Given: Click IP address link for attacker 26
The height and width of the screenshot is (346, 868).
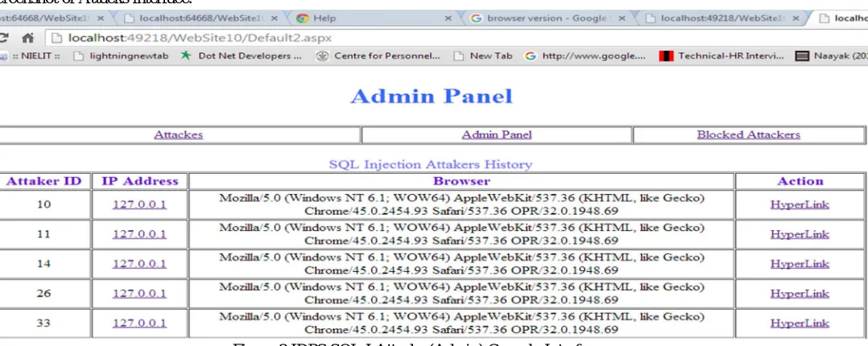Looking at the screenshot, I should (x=139, y=294).
